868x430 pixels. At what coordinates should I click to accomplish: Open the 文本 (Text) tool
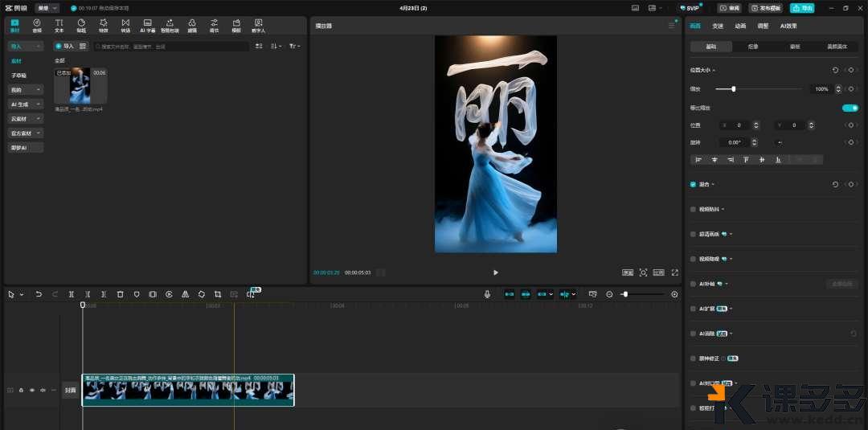pos(59,25)
